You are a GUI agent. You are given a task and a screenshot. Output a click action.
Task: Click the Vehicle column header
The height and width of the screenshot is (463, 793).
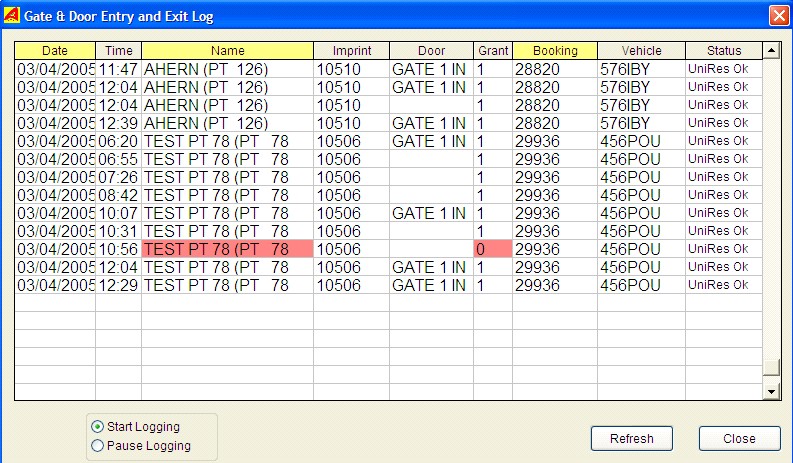tap(641, 51)
